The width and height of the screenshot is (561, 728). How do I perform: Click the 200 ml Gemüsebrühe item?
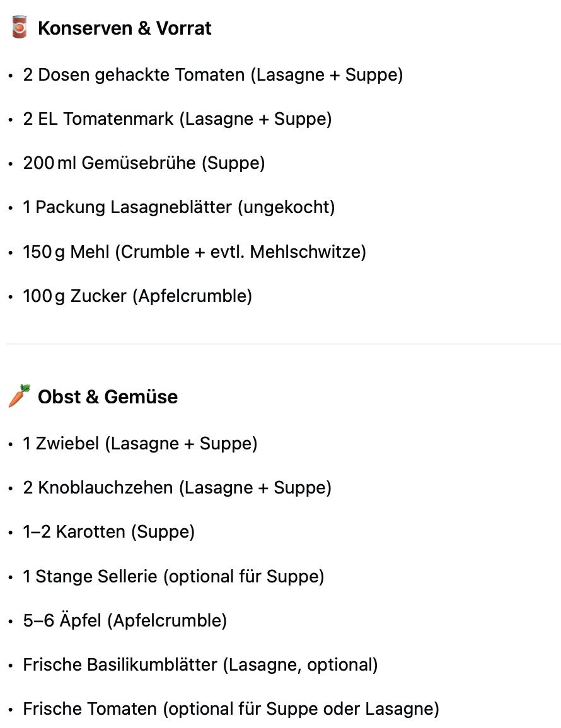pyautogui.click(x=144, y=163)
